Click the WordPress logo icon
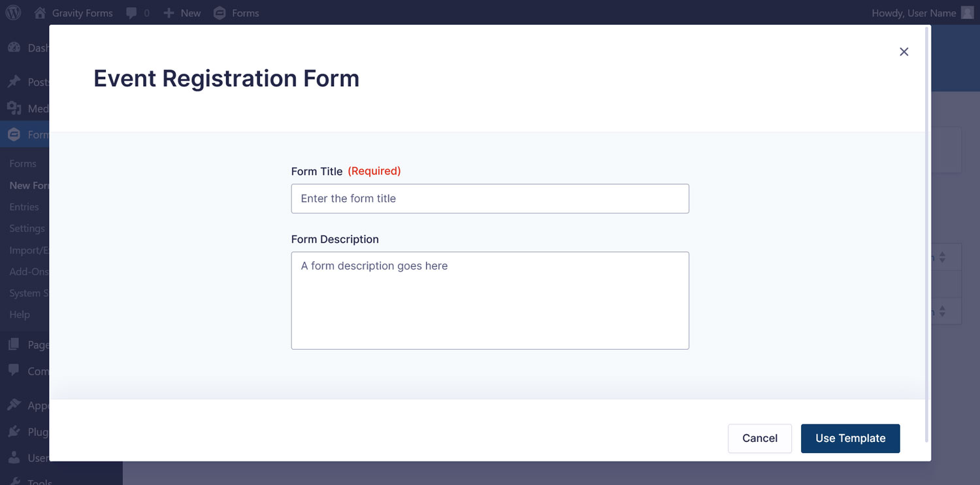This screenshot has height=485, width=980. [x=13, y=12]
